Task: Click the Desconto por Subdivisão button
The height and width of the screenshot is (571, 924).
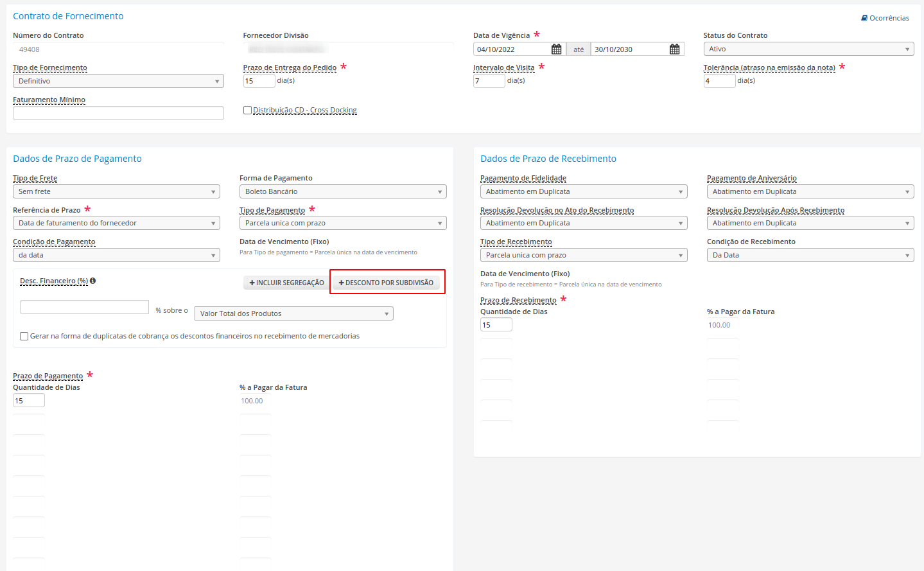Action: pos(386,283)
